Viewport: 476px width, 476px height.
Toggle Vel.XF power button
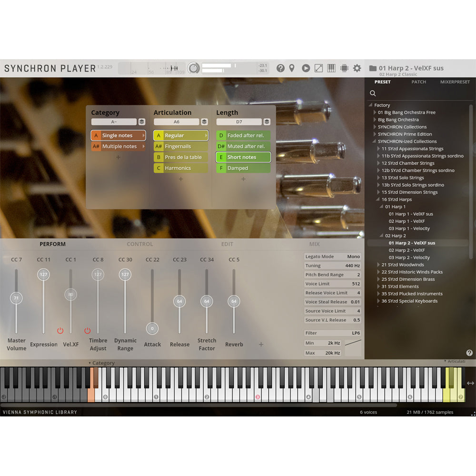coord(60,330)
